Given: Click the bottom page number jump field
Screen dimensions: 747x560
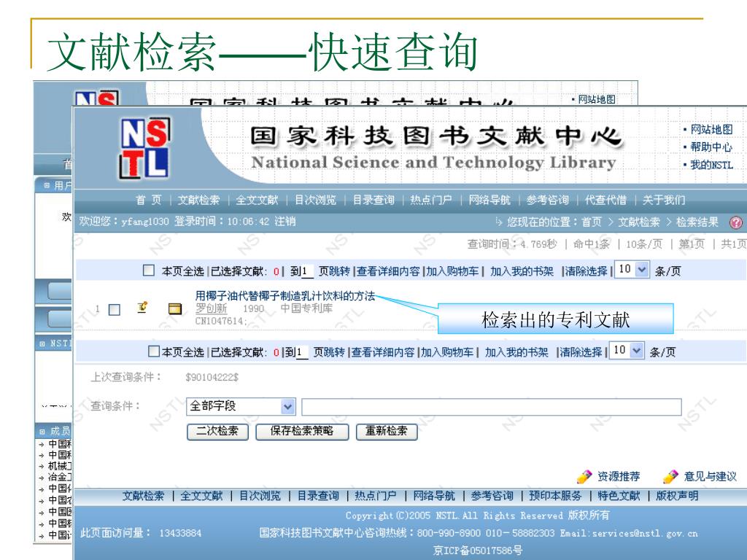Looking at the screenshot, I should click(302, 352).
